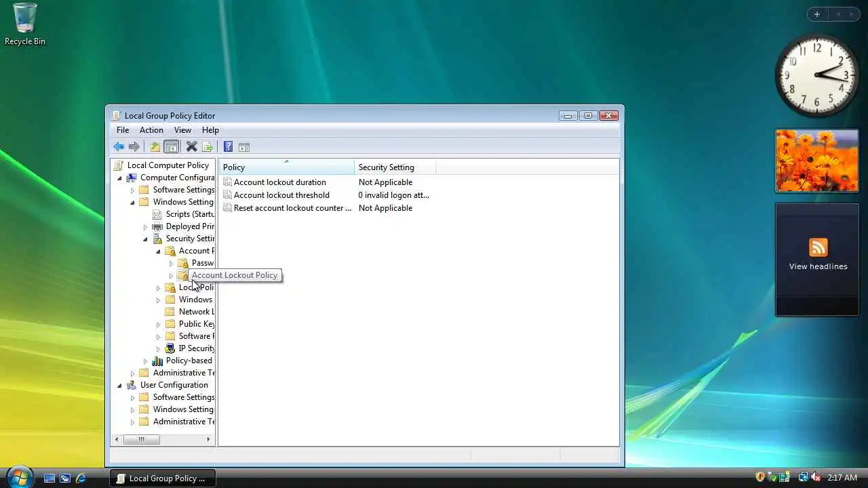Click the Windows Start orb
Image resolution: width=868 pixels, height=488 pixels.
tap(19, 477)
